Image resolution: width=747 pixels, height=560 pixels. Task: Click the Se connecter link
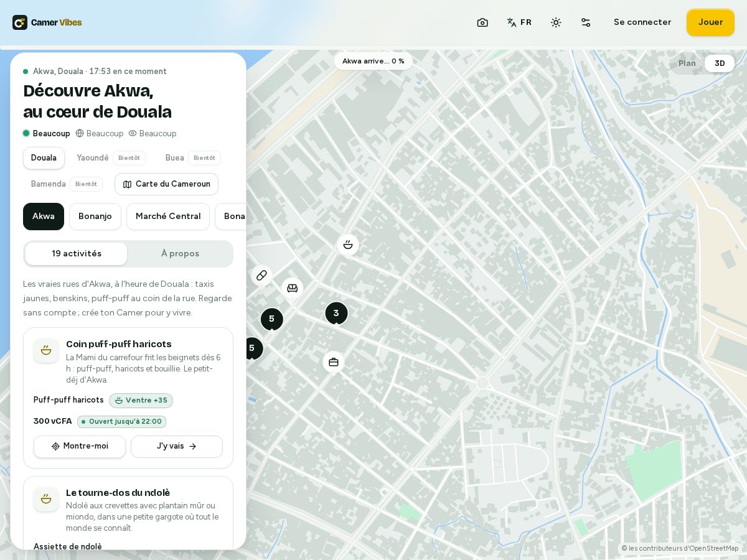coord(642,22)
